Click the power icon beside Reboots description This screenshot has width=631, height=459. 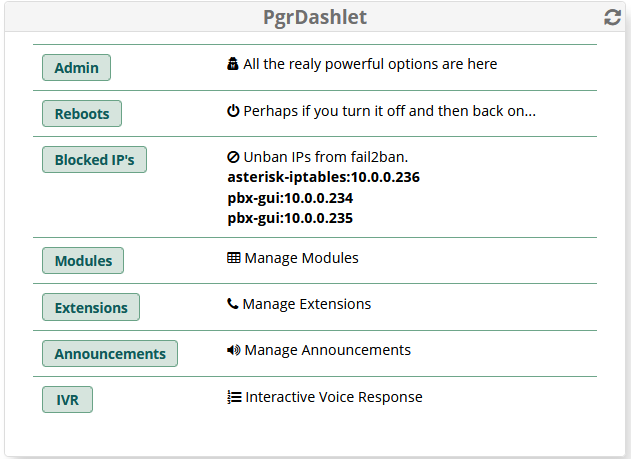click(x=233, y=111)
